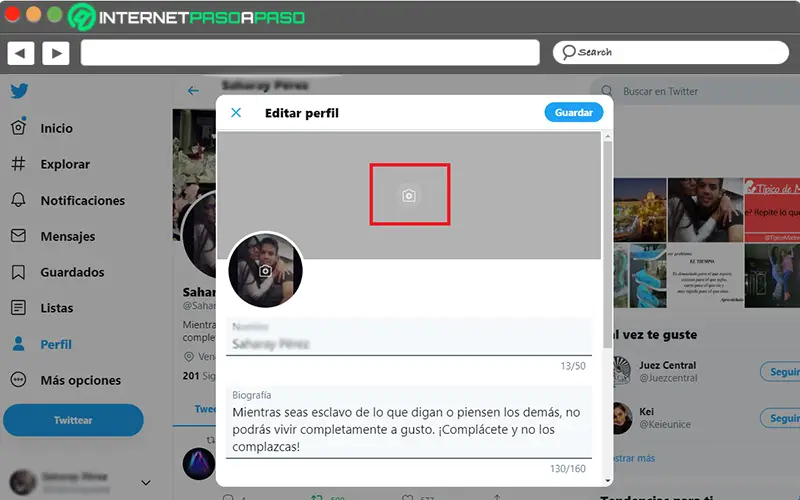Viewport: 800px width, 500px height.
Task: Open the Perfil page link
Action: [x=56, y=344]
